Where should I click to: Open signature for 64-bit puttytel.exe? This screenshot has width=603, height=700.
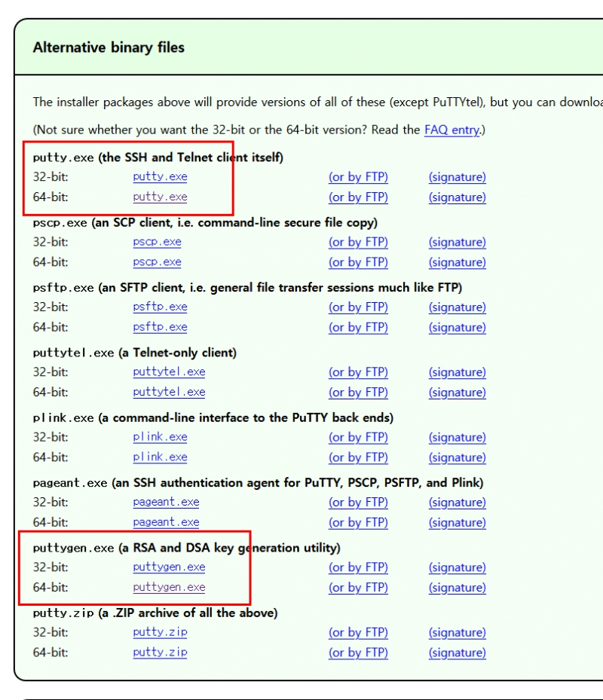pos(457,393)
